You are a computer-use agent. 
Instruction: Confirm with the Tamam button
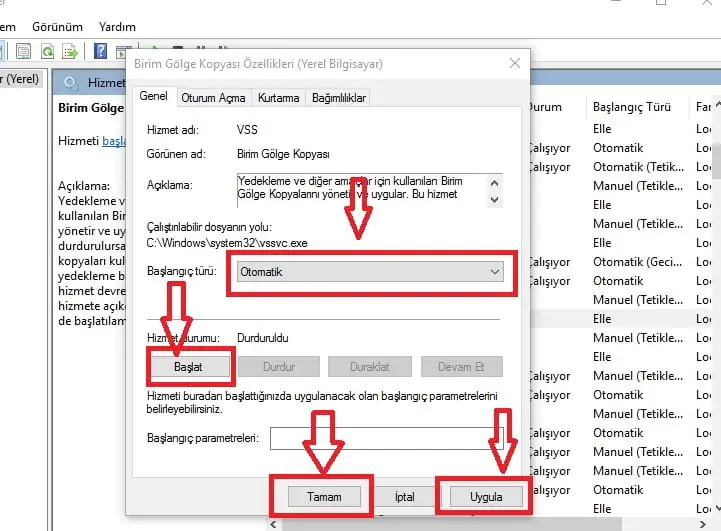tap(324, 497)
